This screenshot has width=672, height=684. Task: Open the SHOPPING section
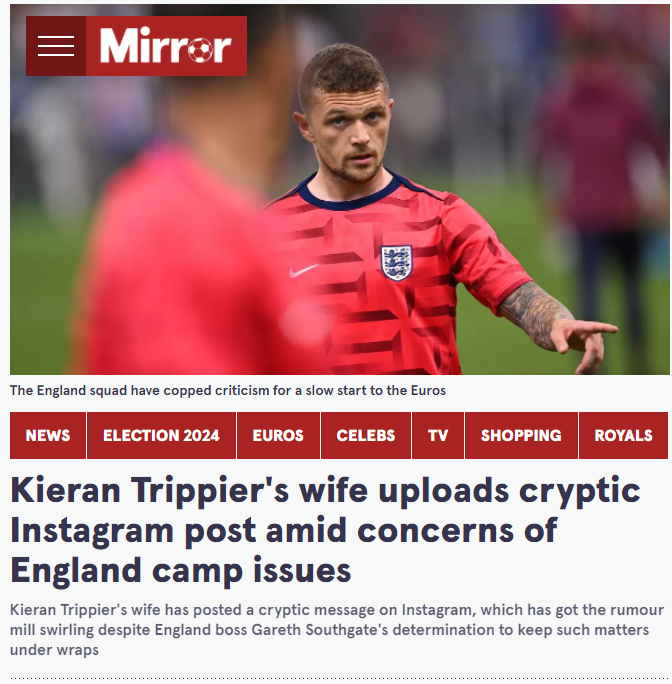pyautogui.click(x=521, y=435)
